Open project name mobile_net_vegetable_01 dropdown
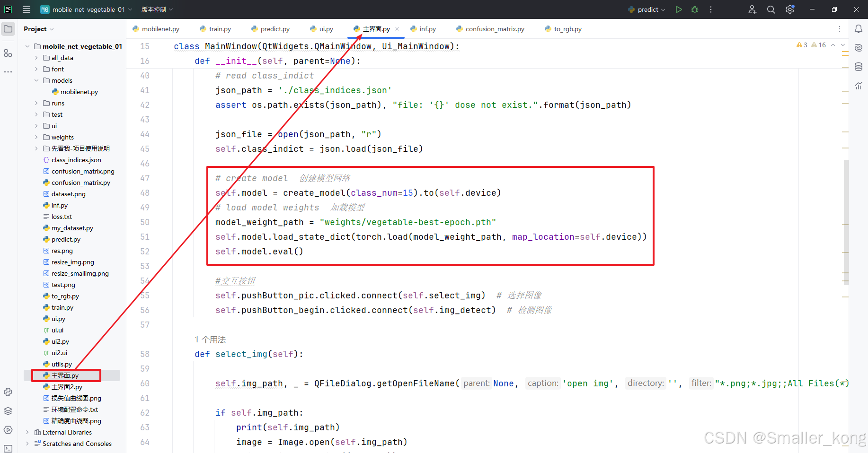868x453 pixels. 86,9
